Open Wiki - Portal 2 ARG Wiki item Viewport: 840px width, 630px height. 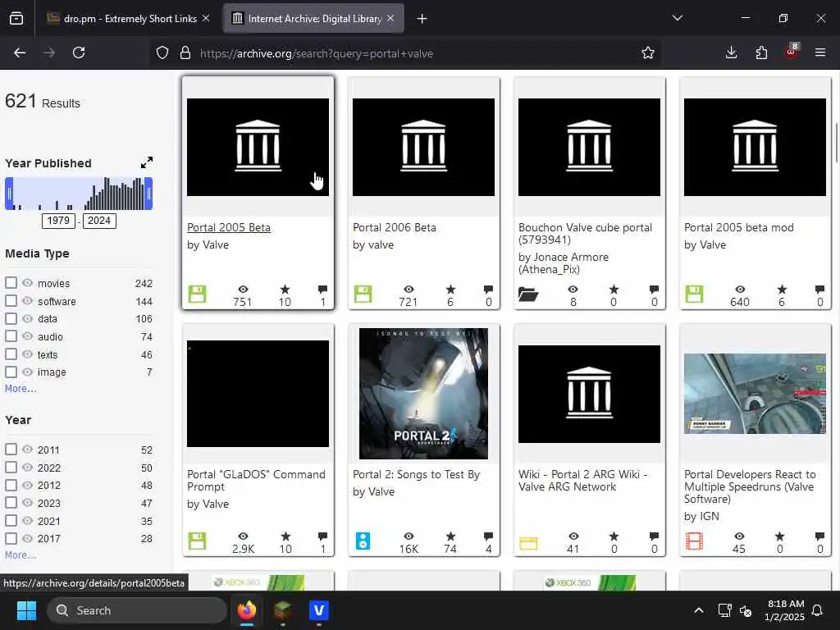(x=583, y=481)
